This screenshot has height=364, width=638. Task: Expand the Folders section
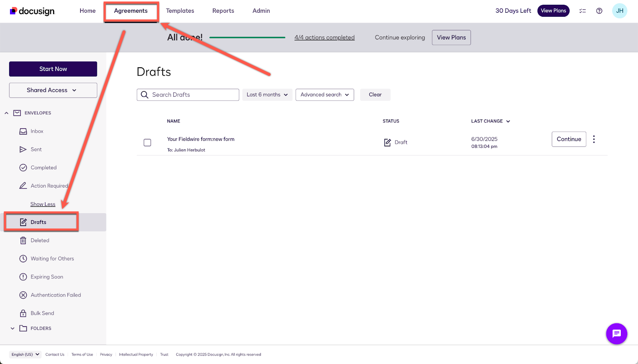click(x=12, y=329)
